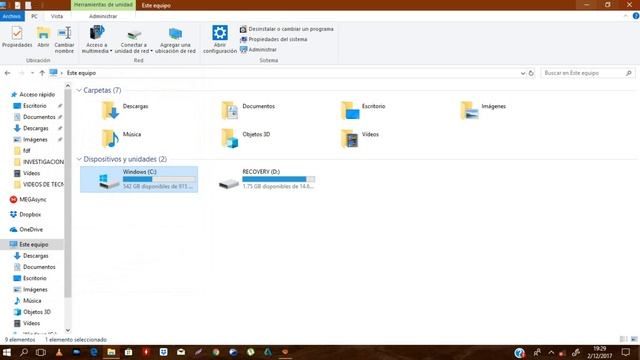Open the Windows Start menu
640x360 pixels.
[x=7, y=352]
